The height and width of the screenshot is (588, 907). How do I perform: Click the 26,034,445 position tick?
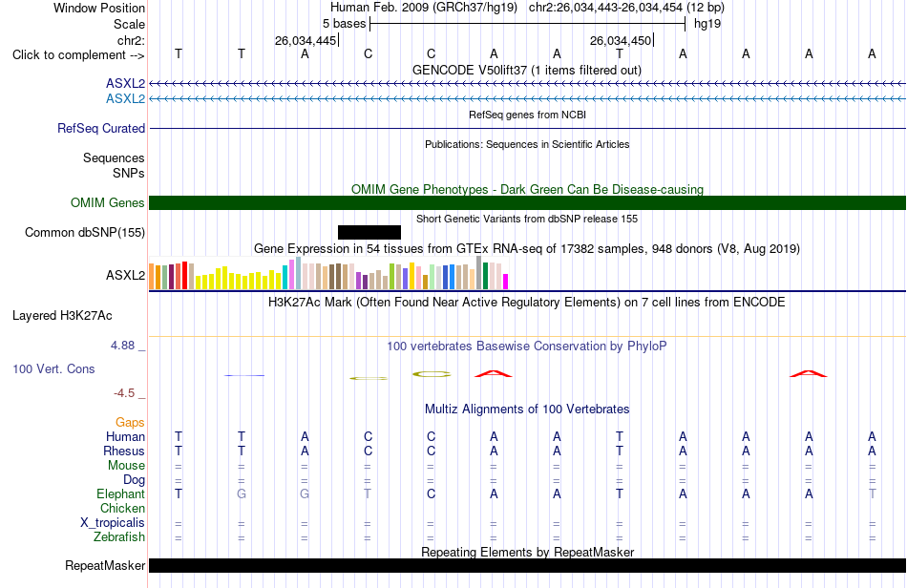[x=306, y=40]
